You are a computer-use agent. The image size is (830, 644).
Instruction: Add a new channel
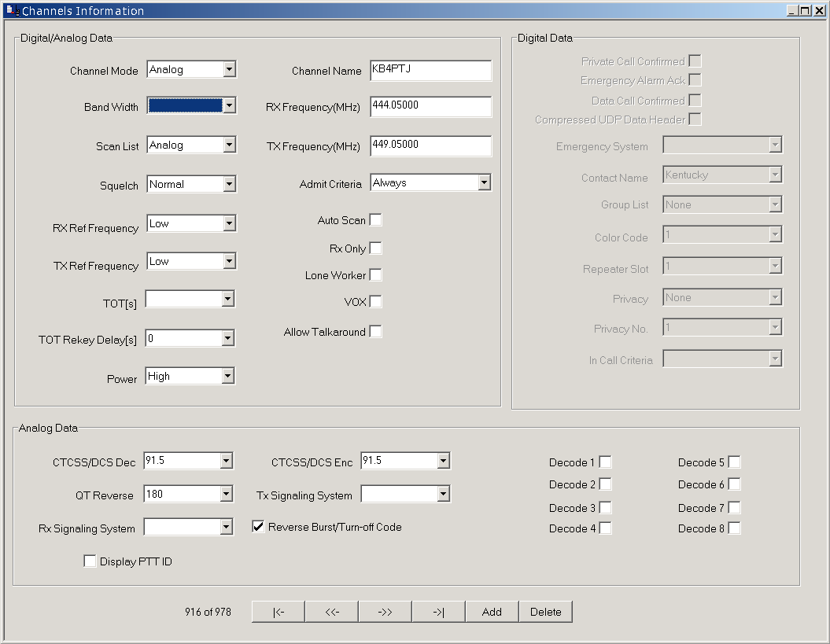(492, 611)
